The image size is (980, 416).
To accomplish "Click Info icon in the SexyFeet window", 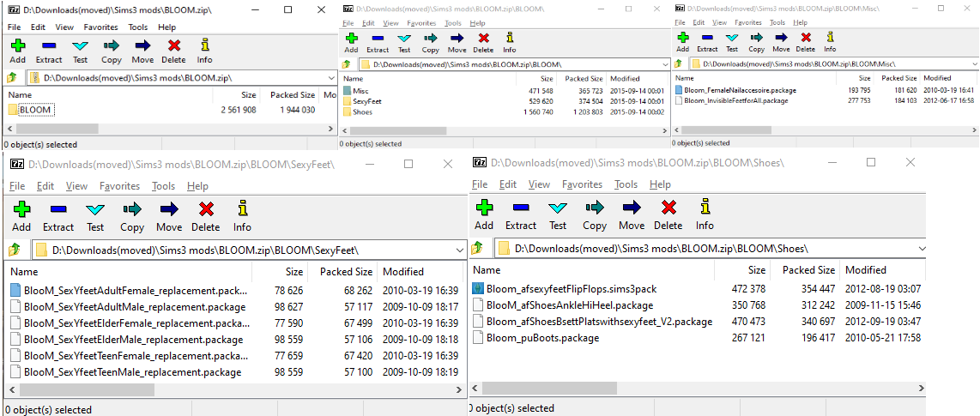I will click(x=242, y=208).
